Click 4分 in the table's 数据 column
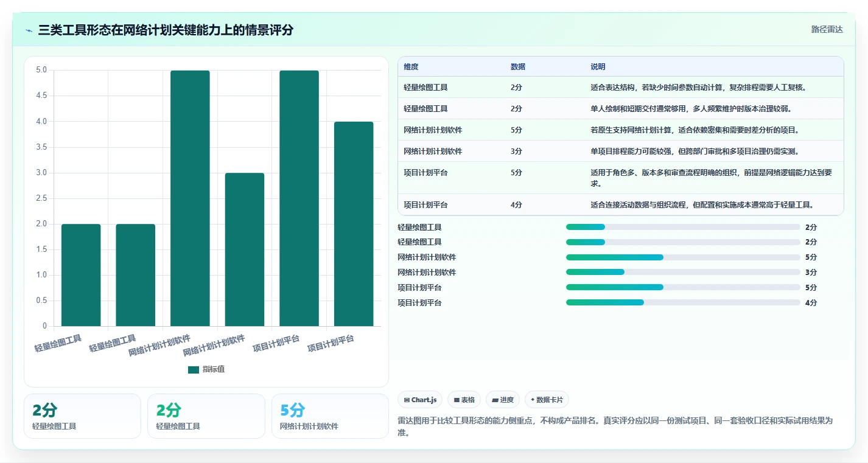 (x=516, y=205)
